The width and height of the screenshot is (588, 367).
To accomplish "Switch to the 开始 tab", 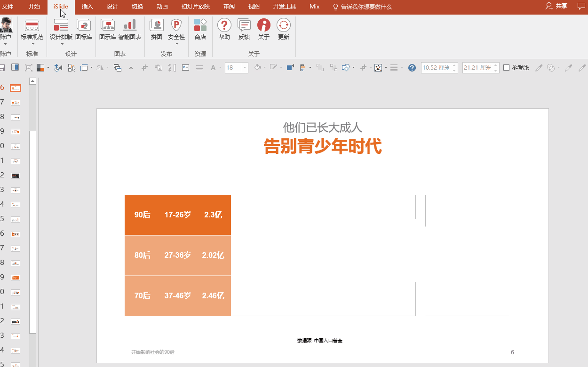I will pyautogui.click(x=34, y=7).
